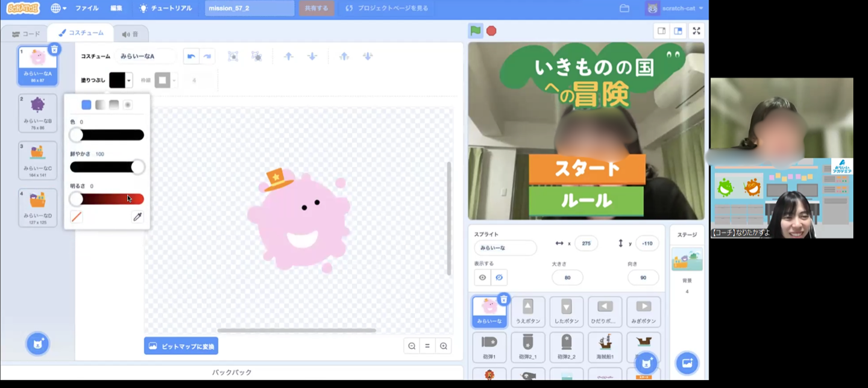Select the うえボタン sprite
The height and width of the screenshot is (388, 868).
point(528,312)
